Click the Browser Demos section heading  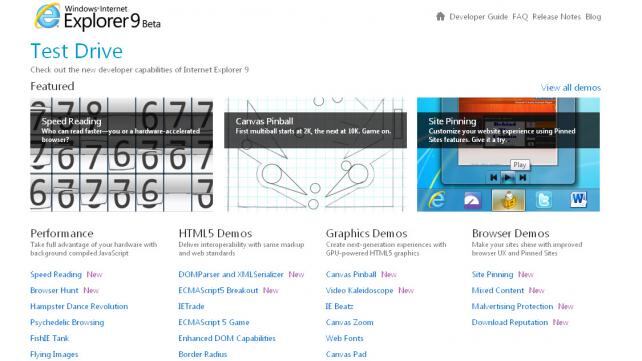[511, 233]
